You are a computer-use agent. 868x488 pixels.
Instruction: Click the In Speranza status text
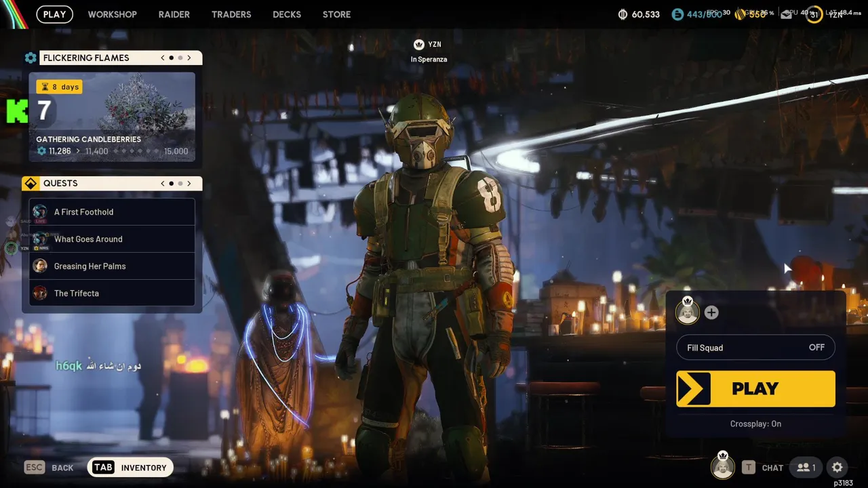coord(429,60)
